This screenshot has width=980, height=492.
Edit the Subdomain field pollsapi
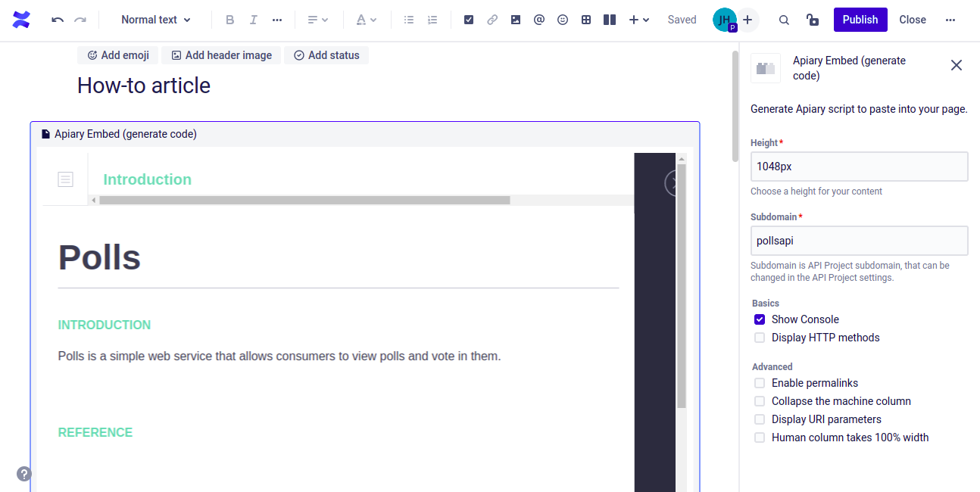pyautogui.click(x=860, y=241)
